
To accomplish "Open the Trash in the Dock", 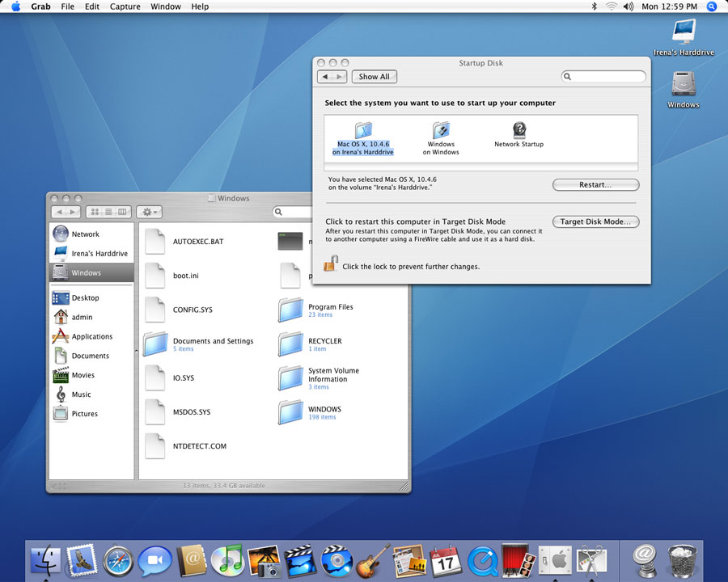I will (682, 561).
